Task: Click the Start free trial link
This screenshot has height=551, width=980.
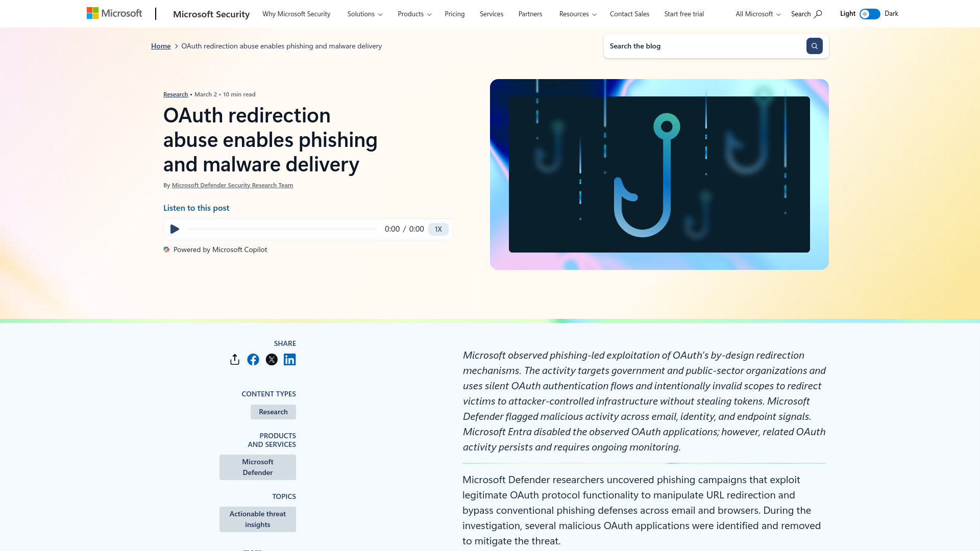Action: [684, 14]
